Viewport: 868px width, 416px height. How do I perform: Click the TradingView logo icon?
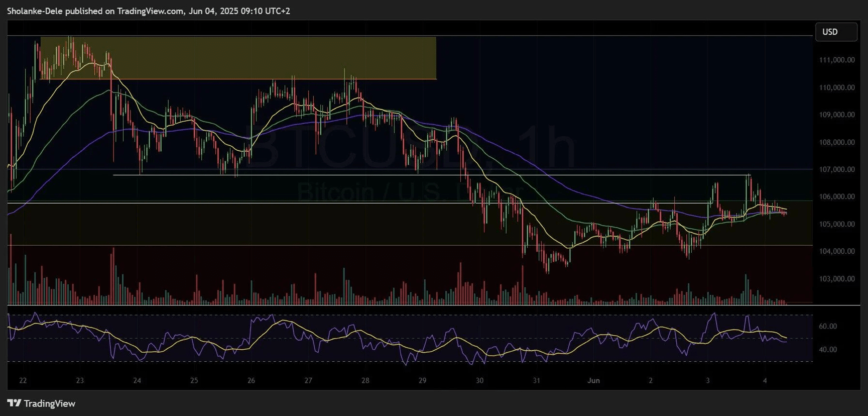(14, 403)
